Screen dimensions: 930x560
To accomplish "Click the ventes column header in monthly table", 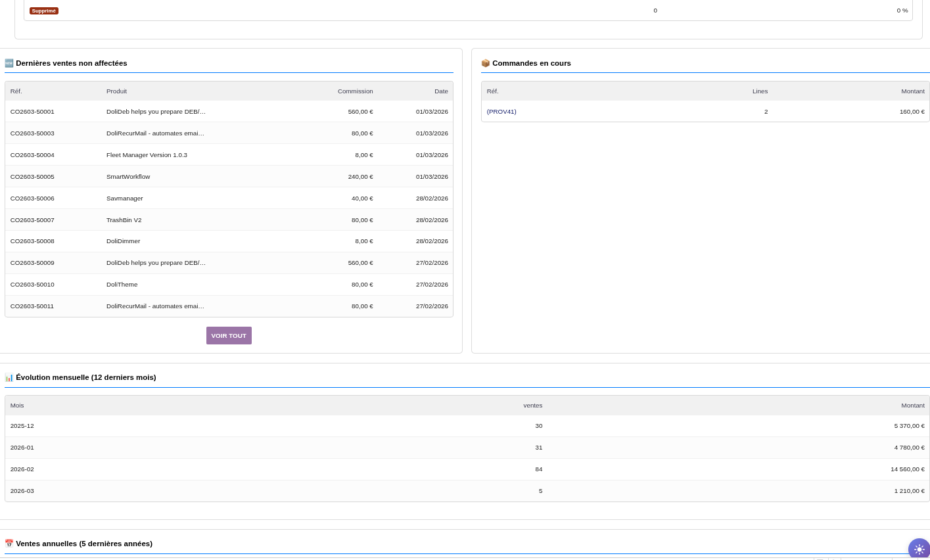I will pos(532,406).
